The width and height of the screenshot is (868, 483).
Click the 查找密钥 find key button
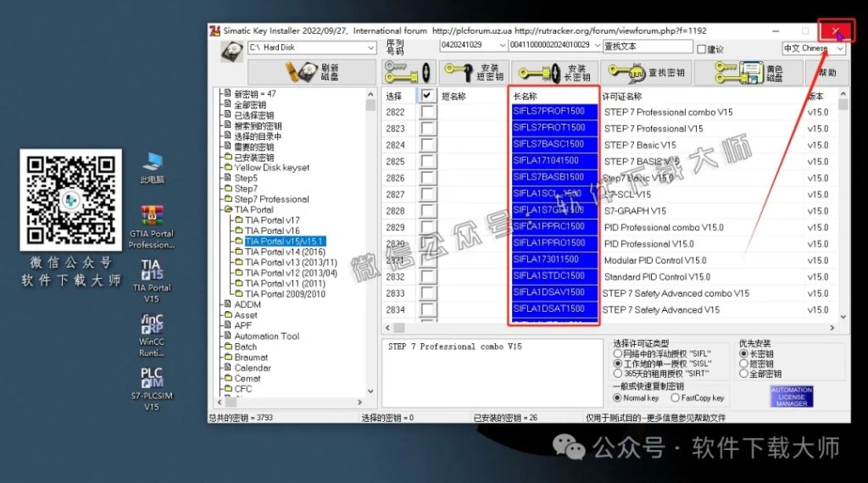click(646, 73)
